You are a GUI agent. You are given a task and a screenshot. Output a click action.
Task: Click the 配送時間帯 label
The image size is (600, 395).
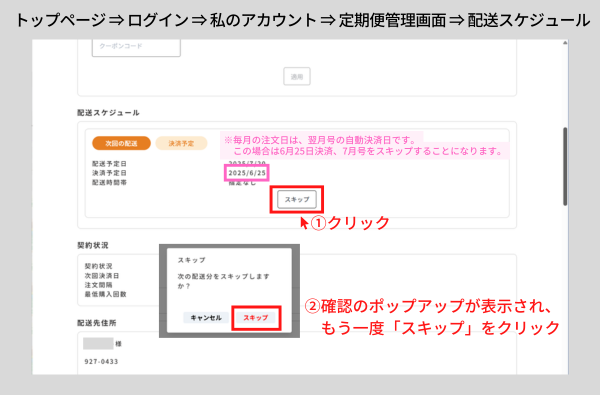(x=109, y=183)
